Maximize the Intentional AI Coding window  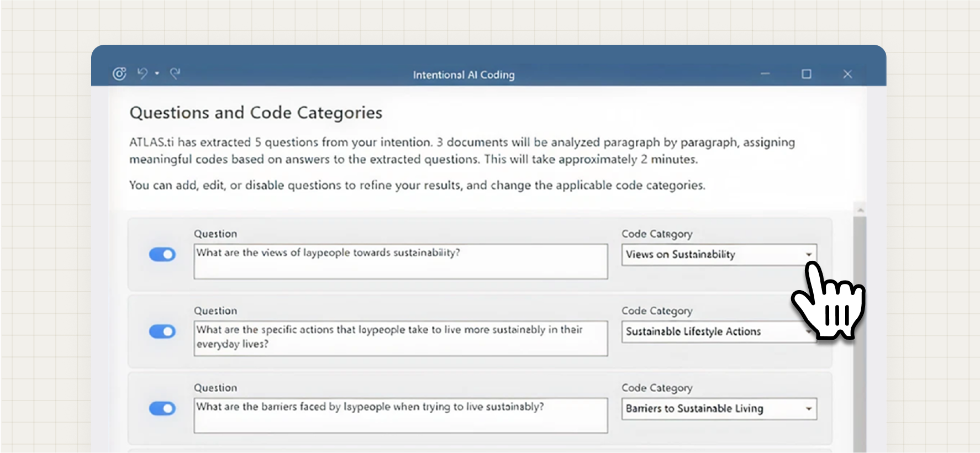(x=807, y=74)
